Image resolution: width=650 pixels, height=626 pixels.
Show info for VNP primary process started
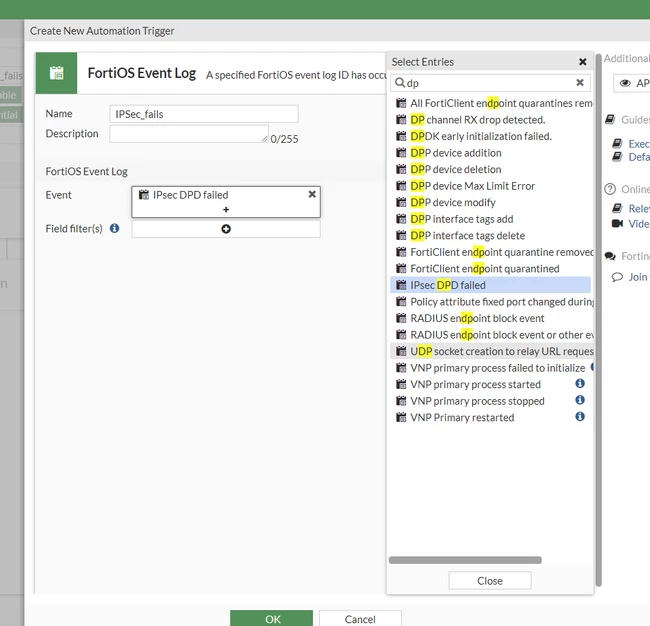coord(580,383)
